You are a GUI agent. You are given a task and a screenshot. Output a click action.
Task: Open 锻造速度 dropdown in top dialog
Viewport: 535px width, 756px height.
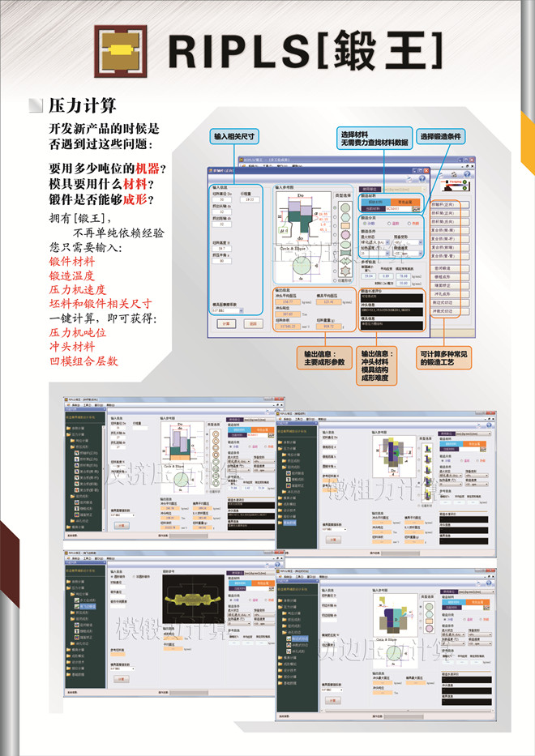point(409,253)
